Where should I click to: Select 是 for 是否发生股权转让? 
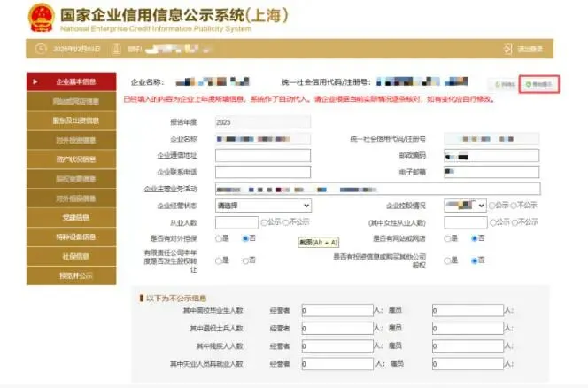coord(218,260)
